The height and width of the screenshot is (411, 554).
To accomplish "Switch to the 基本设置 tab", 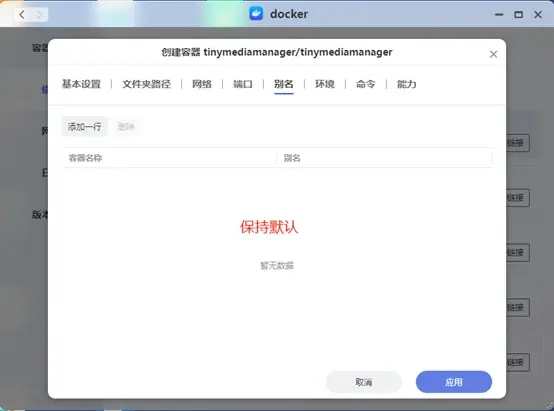I will pyautogui.click(x=81, y=84).
